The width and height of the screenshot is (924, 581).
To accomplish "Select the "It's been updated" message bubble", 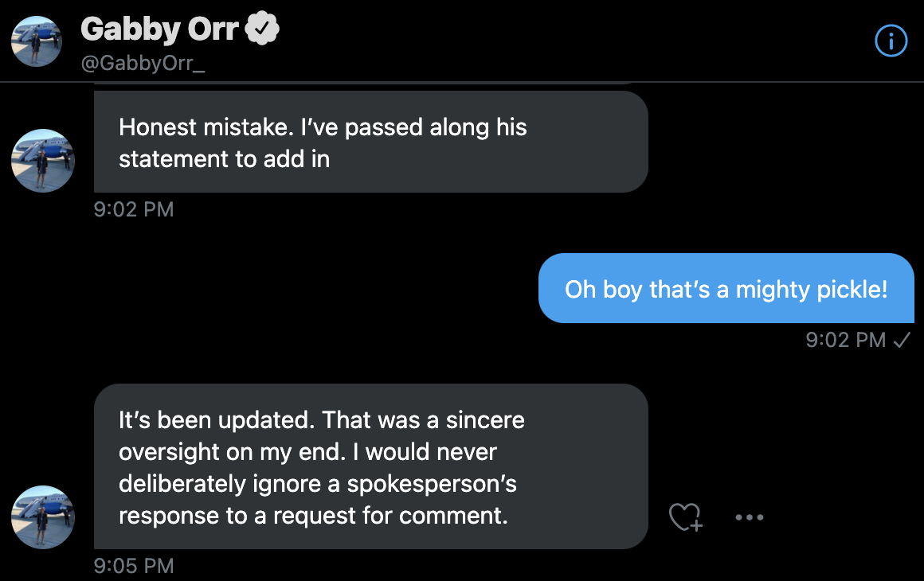I will (x=370, y=466).
